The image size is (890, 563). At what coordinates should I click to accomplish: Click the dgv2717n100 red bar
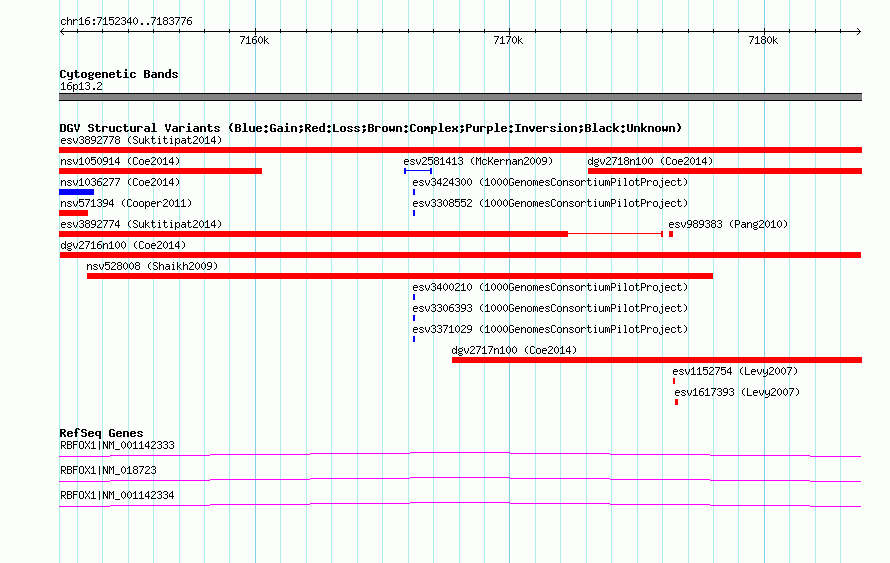[x=657, y=360]
